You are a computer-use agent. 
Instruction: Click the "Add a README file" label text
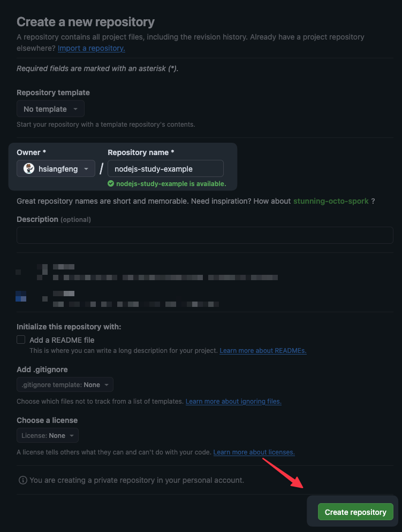pos(62,340)
